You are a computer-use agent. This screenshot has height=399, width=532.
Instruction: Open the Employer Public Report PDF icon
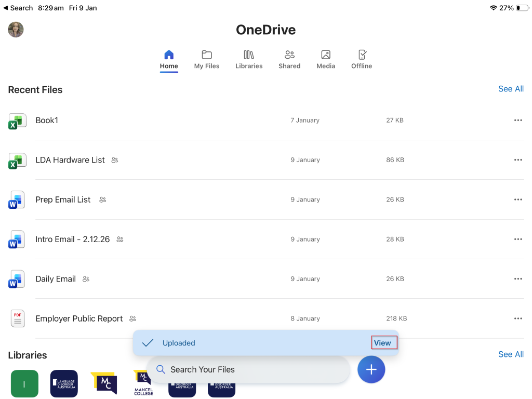[x=18, y=318]
